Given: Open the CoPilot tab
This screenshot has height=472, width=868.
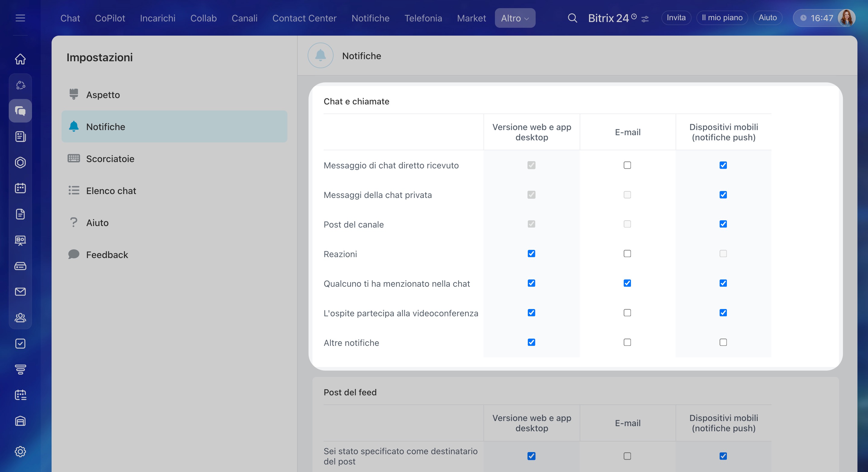Looking at the screenshot, I should [110, 18].
